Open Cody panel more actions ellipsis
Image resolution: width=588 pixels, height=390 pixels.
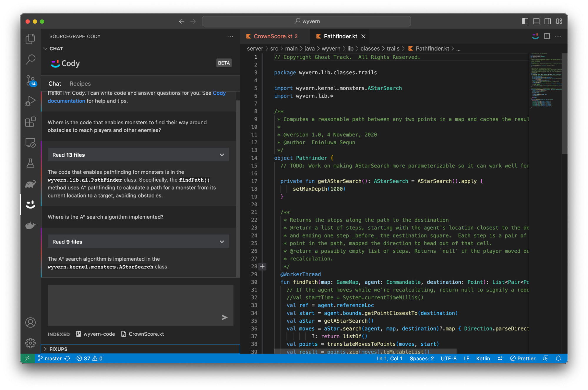(230, 36)
